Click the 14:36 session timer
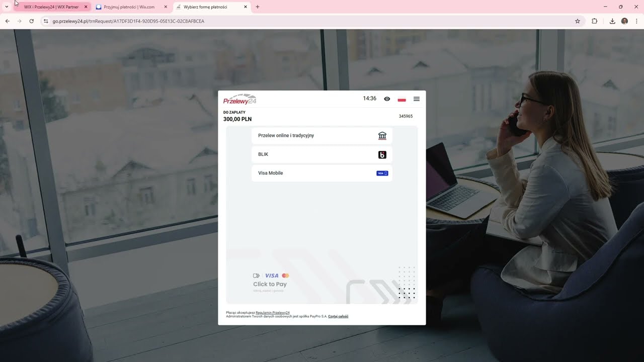Viewport: 644px width, 362px height. (x=370, y=99)
